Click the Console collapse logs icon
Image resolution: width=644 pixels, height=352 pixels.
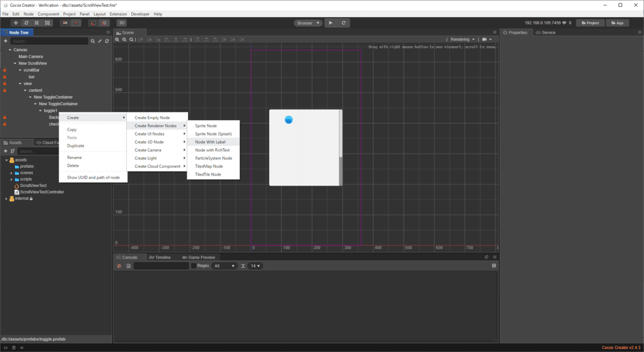(x=494, y=266)
